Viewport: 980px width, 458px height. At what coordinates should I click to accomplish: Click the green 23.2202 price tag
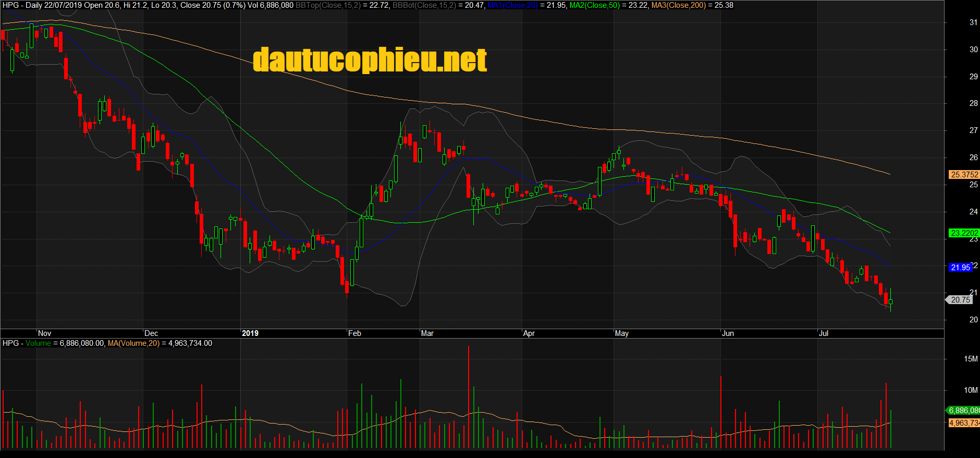coord(964,233)
